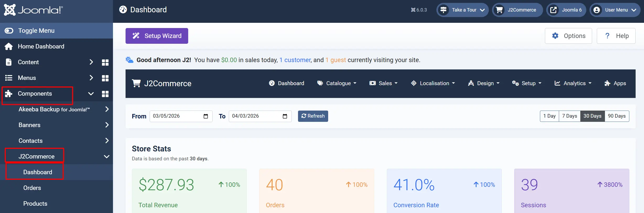The width and height of the screenshot is (644, 213).
Task: Open Banners component
Action: pos(29,125)
